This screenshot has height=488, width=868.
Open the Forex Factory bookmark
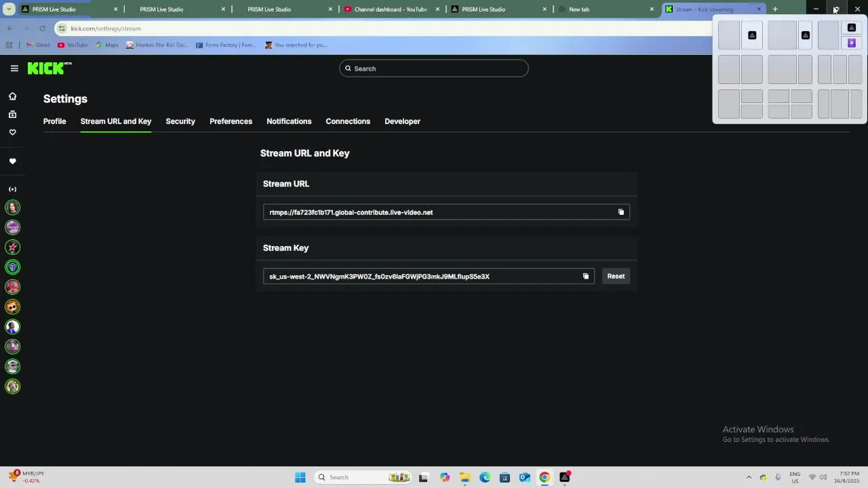click(226, 45)
